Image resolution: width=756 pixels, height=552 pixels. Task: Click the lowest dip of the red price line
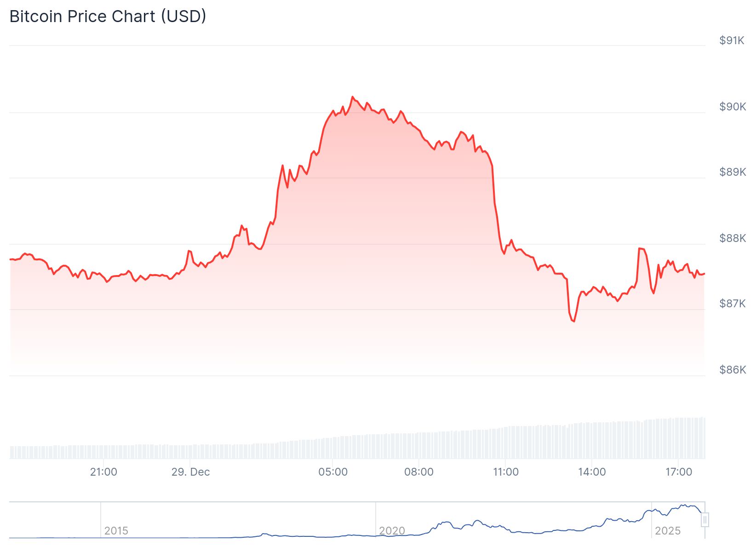click(x=574, y=321)
